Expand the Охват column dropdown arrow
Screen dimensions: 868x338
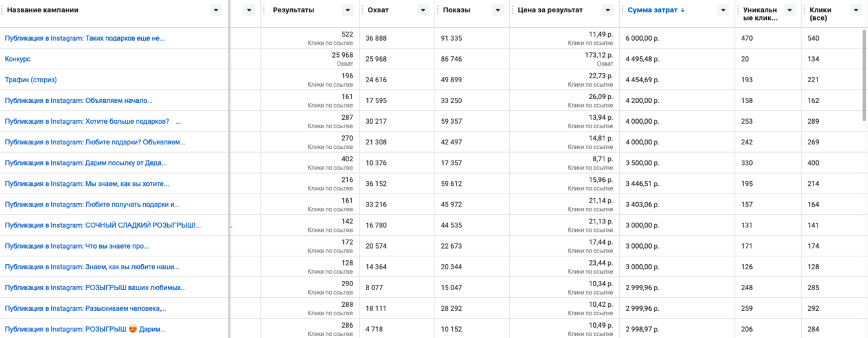pyautogui.click(x=423, y=10)
